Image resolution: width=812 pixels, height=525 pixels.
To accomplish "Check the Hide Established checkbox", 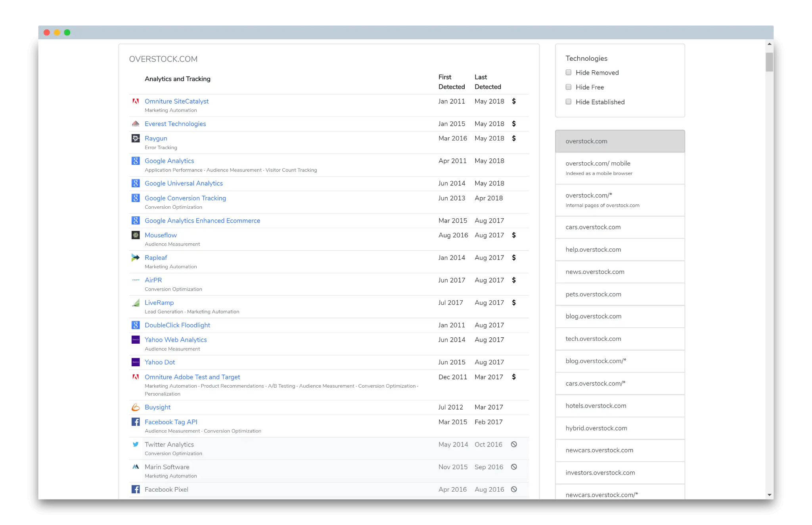I will pyautogui.click(x=569, y=102).
